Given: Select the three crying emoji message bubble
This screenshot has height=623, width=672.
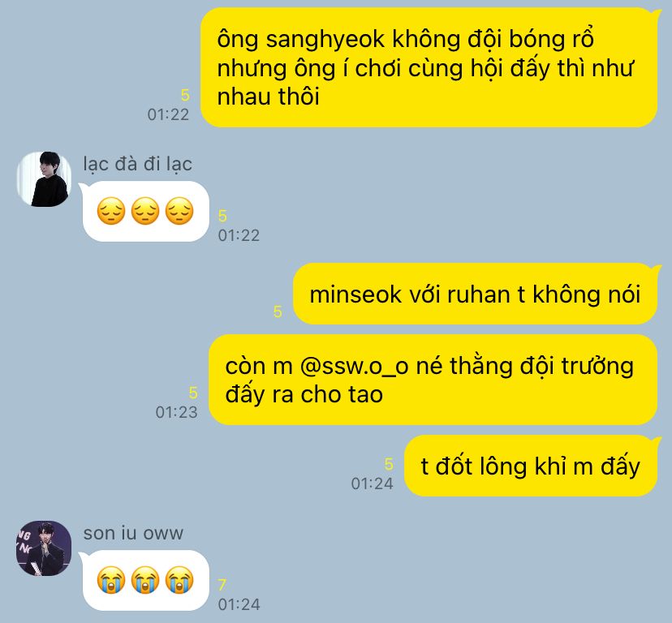Looking at the screenshot, I should point(146,580).
